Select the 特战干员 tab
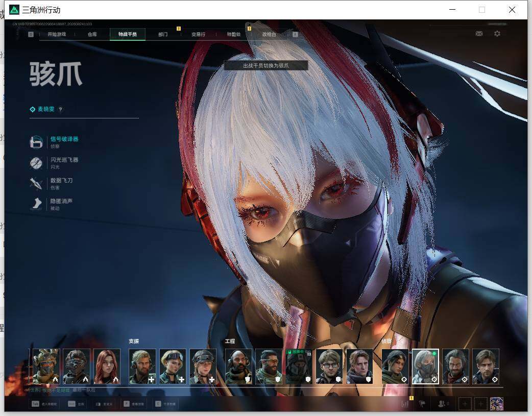Viewport: 532px width, 416px height. pos(128,34)
